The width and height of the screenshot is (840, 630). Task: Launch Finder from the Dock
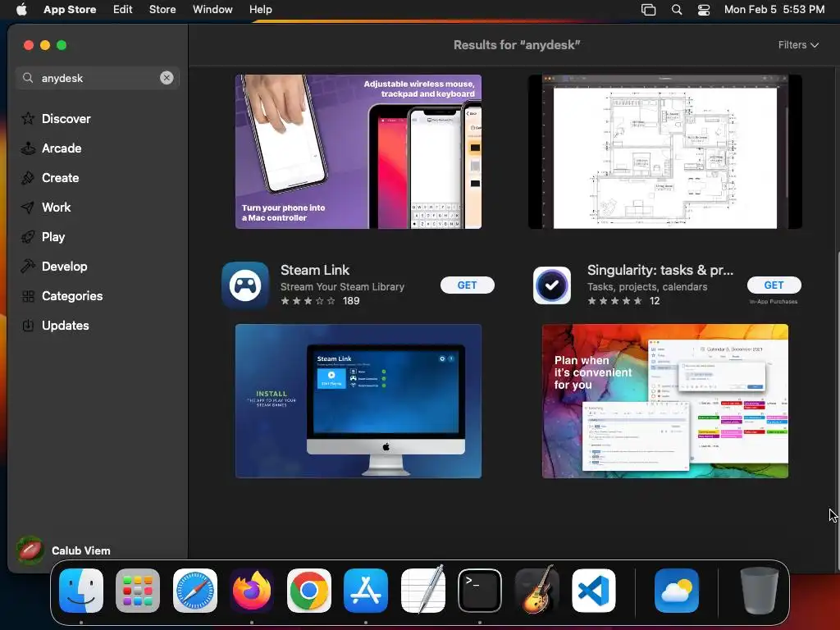click(x=81, y=591)
